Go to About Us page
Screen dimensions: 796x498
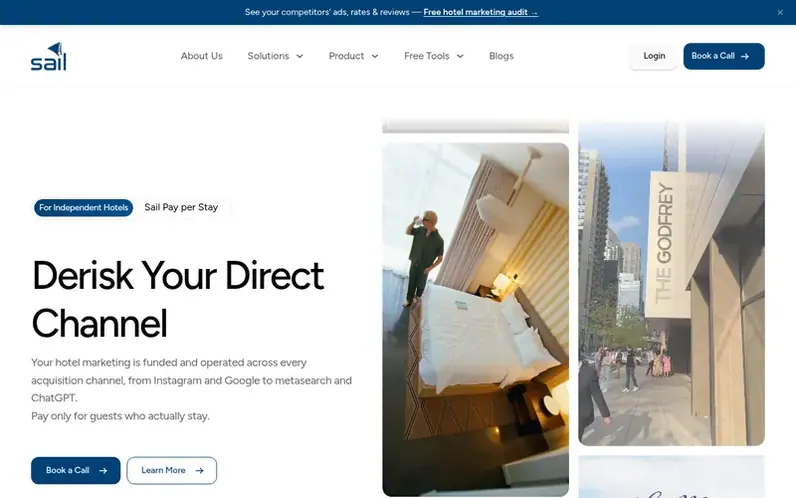[x=202, y=56]
